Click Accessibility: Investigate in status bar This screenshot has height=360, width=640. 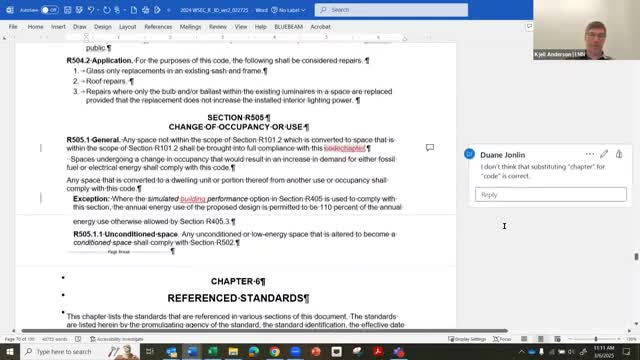117,339
